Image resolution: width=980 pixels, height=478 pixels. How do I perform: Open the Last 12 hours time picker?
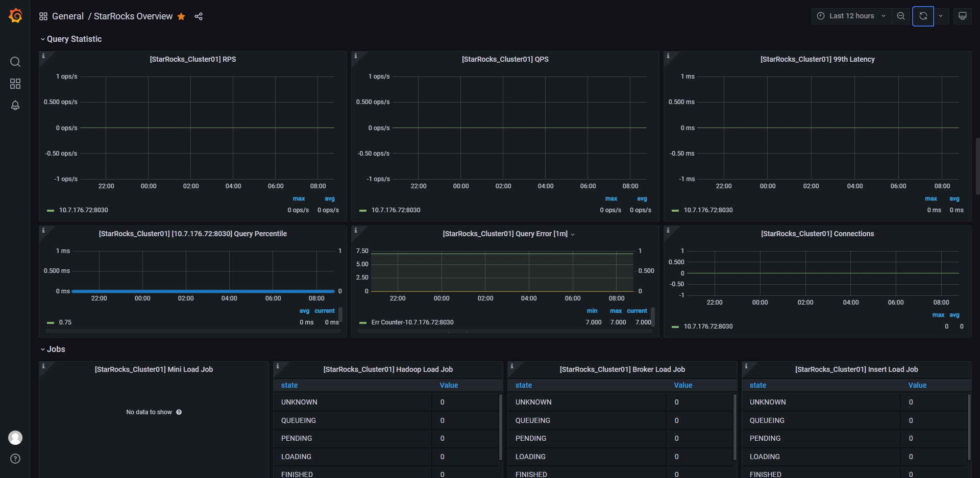point(851,16)
